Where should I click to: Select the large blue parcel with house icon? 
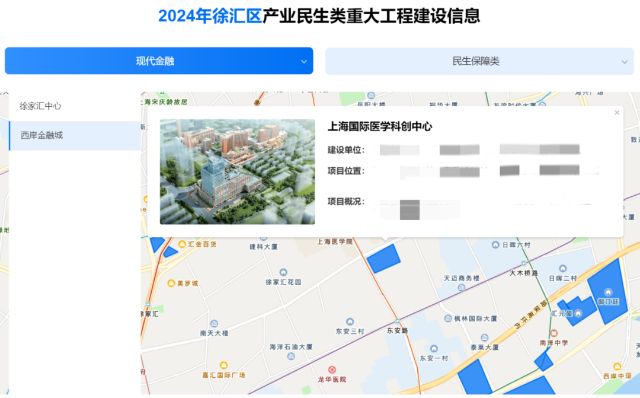(607, 291)
